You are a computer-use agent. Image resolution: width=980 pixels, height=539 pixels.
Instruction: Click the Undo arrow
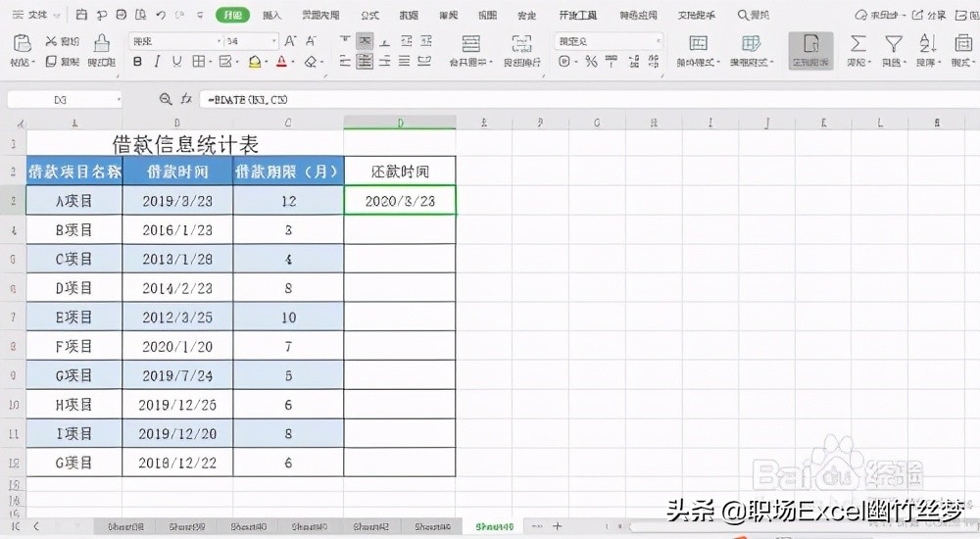(161, 15)
